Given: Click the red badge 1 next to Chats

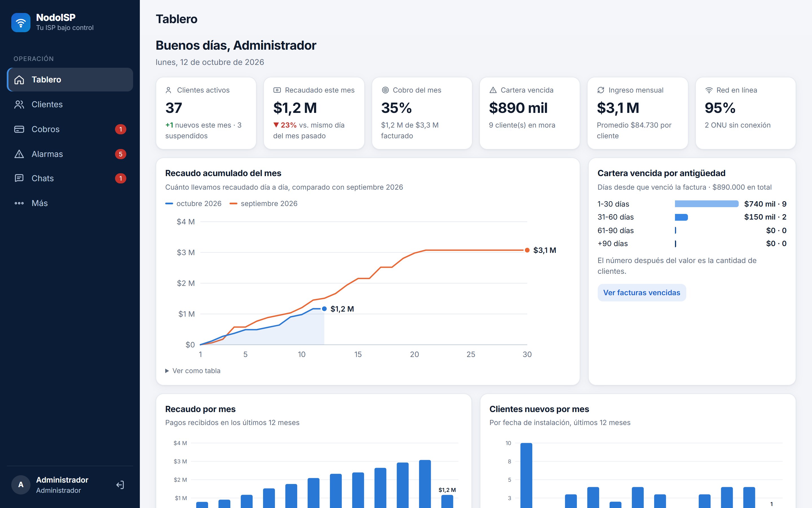Looking at the screenshot, I should 121,178.
